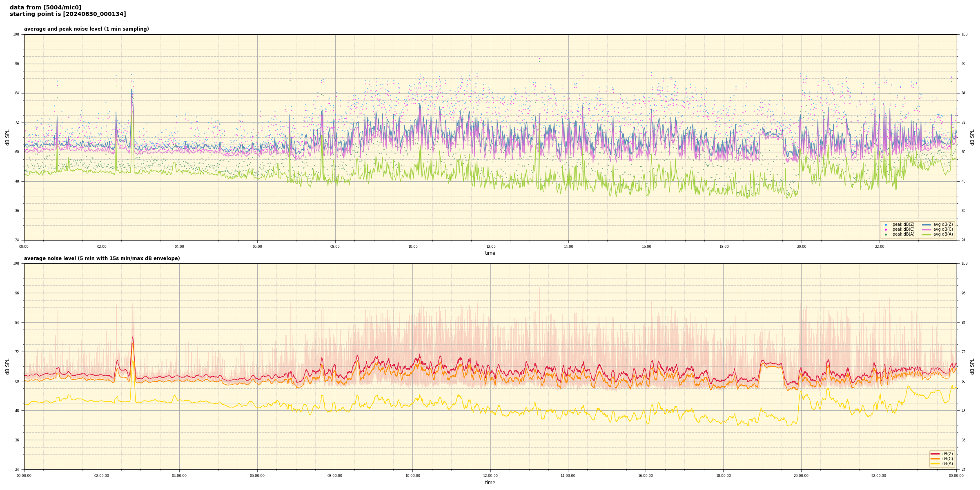Click the avg dB(C) pink legend line
Image resolution: width=980 pixels, height=490 pixels.
click(x=927, y=229)
